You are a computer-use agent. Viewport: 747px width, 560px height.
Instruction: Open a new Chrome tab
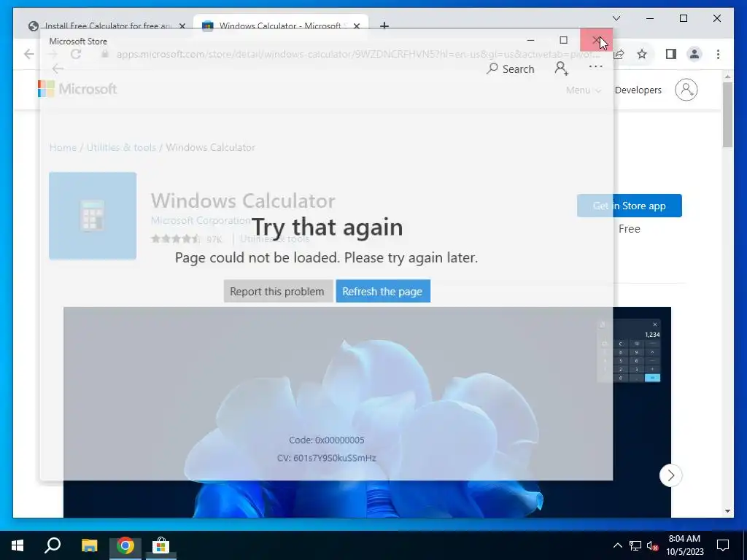pos(384,26)
